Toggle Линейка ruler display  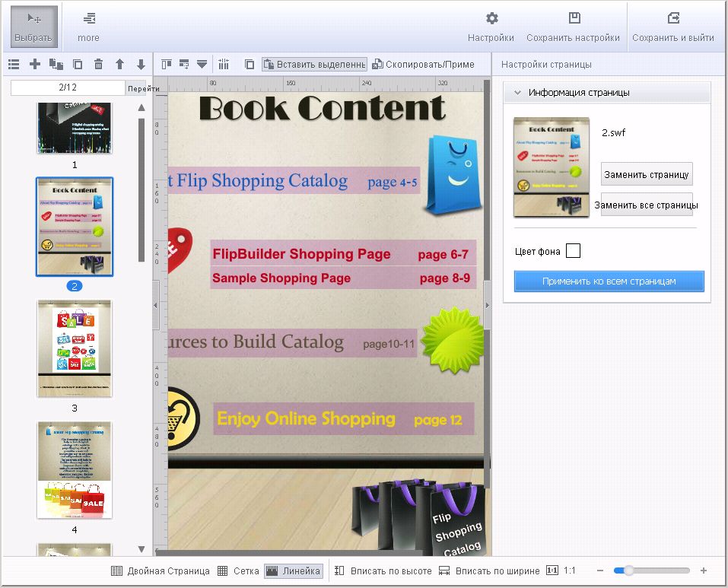tap(294, 571)
